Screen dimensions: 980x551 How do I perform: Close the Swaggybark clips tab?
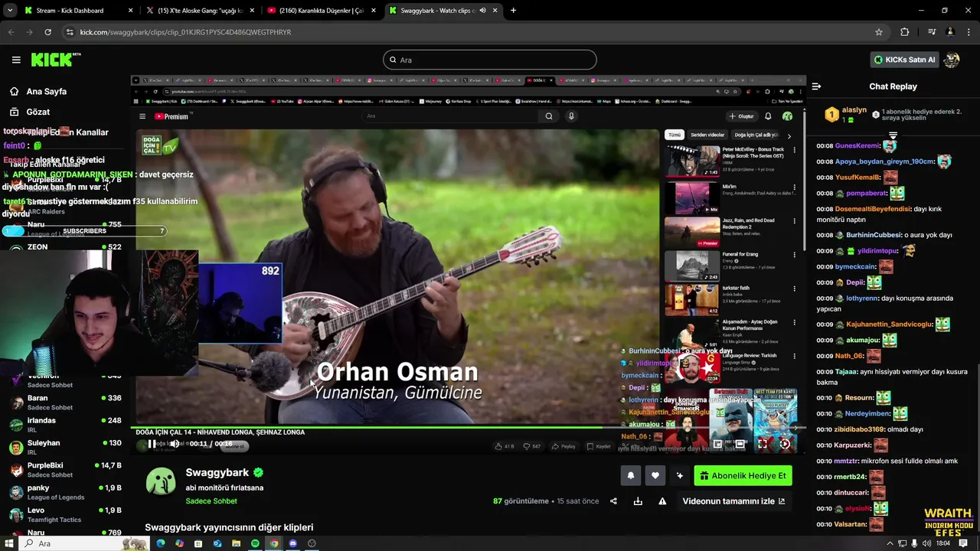pos(495,11)
